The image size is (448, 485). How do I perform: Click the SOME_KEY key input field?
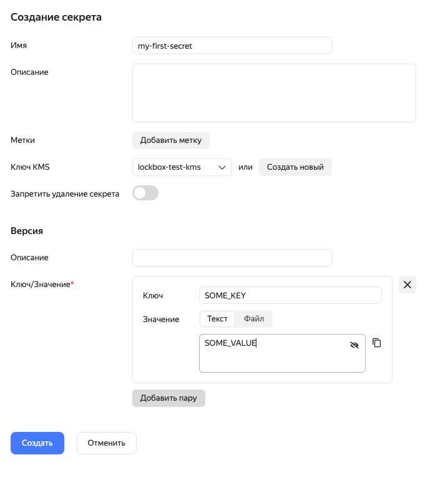290,295
